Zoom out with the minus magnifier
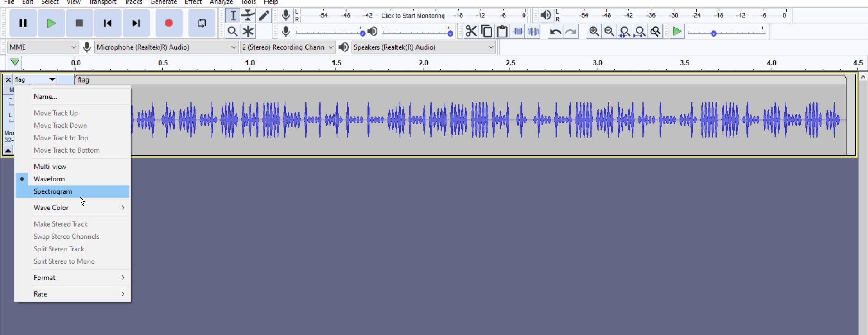Image resolution: width=868 pixels, height=335 pixels. click(x=609, y=31)
